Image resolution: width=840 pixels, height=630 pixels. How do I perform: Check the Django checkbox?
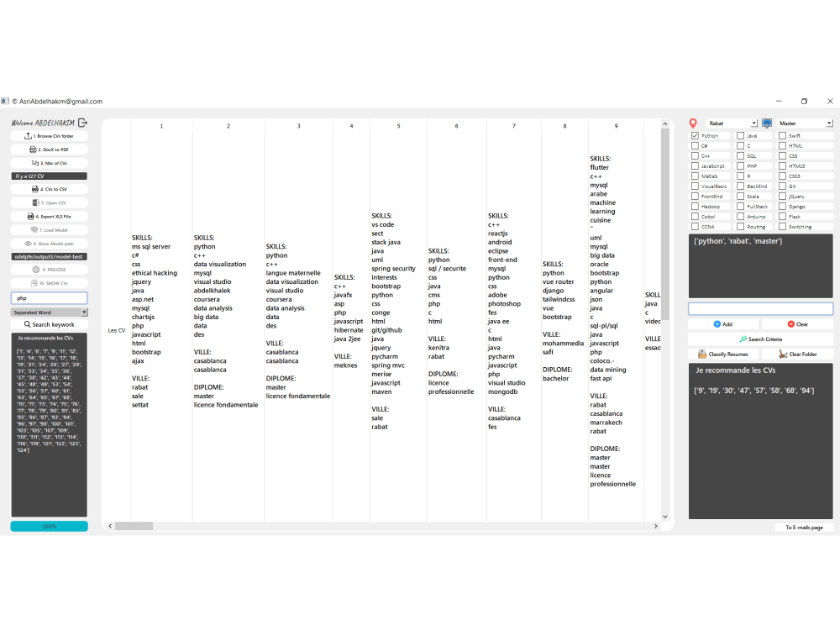(782, 207)
